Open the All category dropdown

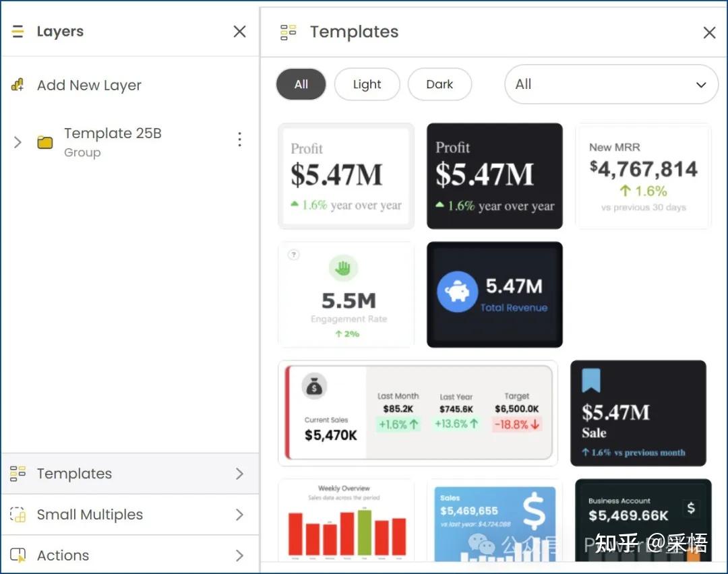(x=611, y=84)
